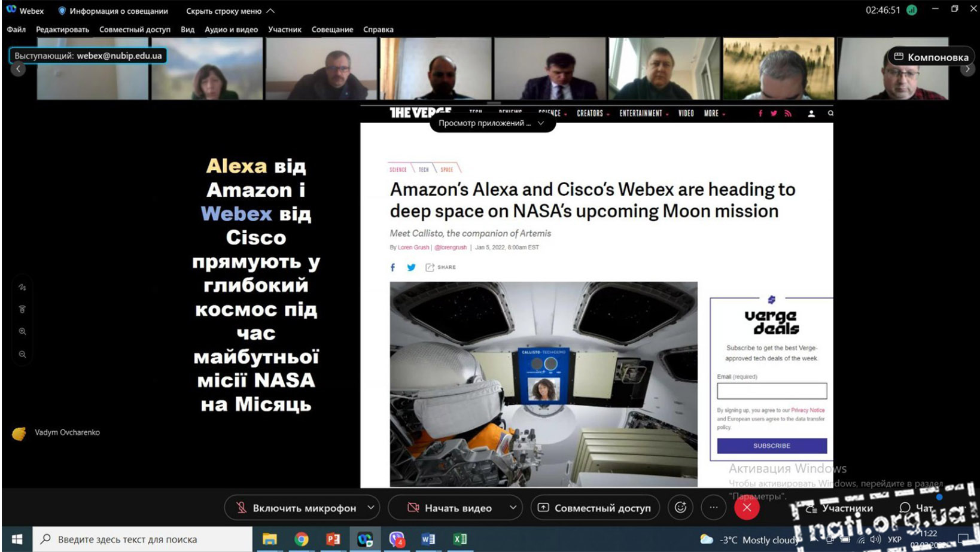Viewport: 980px width, 552px height.
Task: Open Информация о совещании
Action: pos(113,11)
